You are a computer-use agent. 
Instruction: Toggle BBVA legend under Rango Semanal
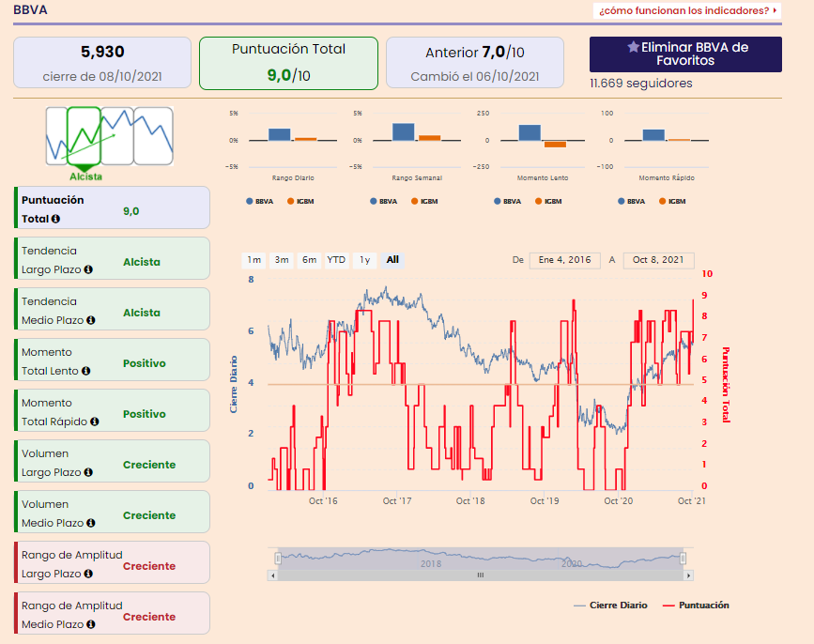383,201
